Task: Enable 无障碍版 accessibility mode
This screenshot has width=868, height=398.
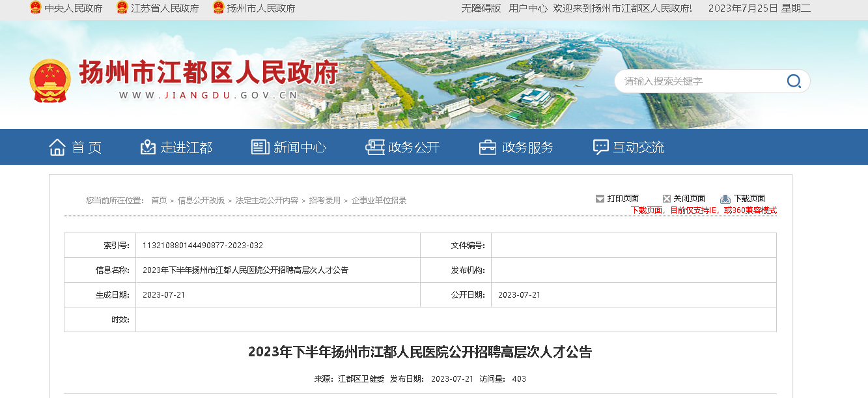Action: [481, 8]
